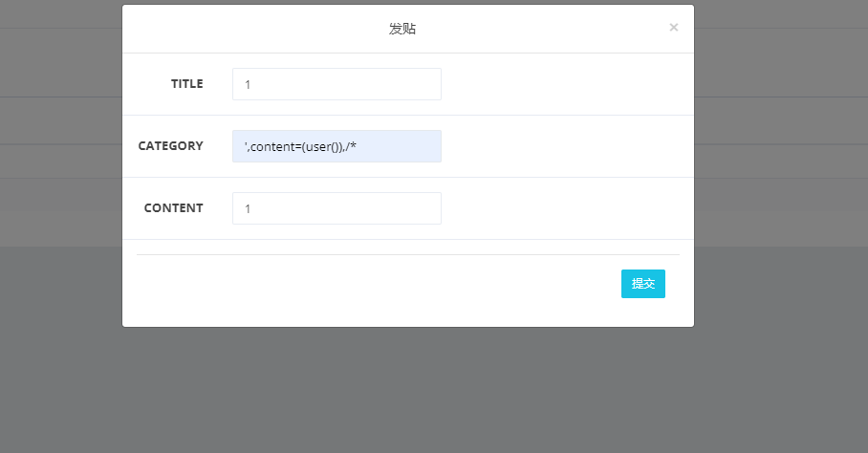Click blank space right of Content field
Viewport: 868px width, 453px height.
coord(564,208)
